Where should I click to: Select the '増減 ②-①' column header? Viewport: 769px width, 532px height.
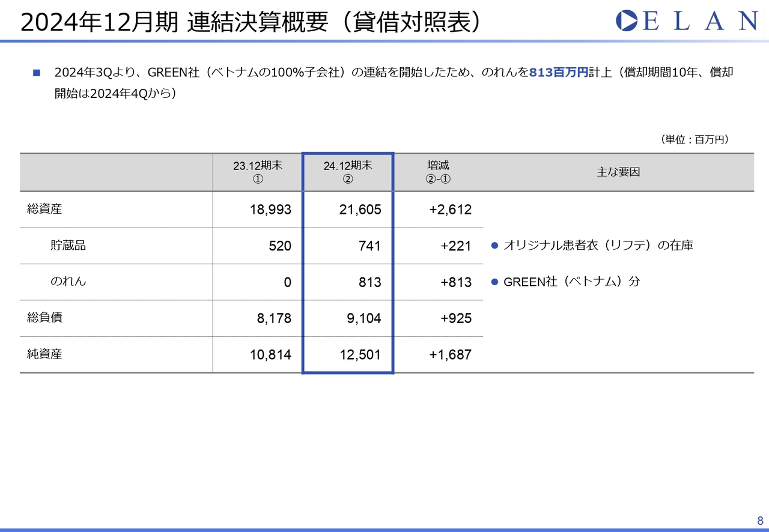click(x=438, y=172)
